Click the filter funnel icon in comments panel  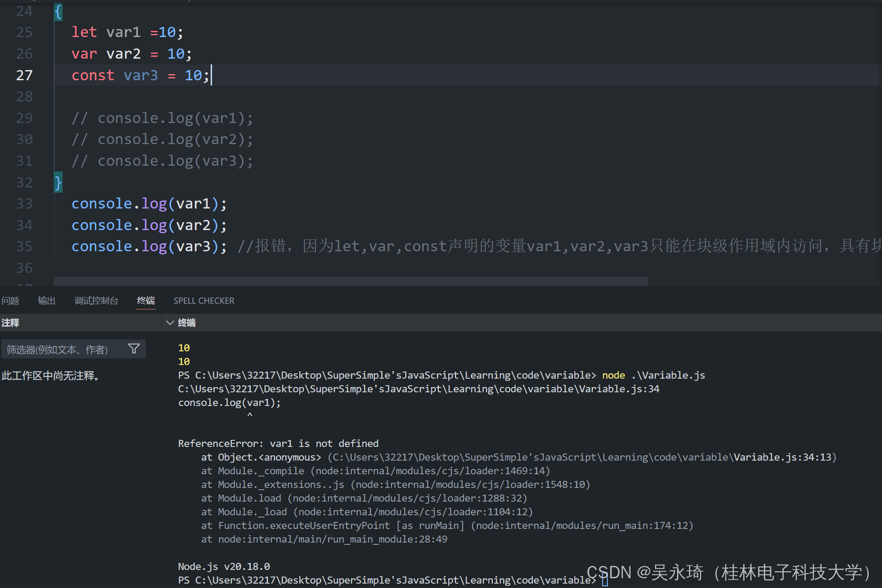pyautogui.click(x=134, y=349)
